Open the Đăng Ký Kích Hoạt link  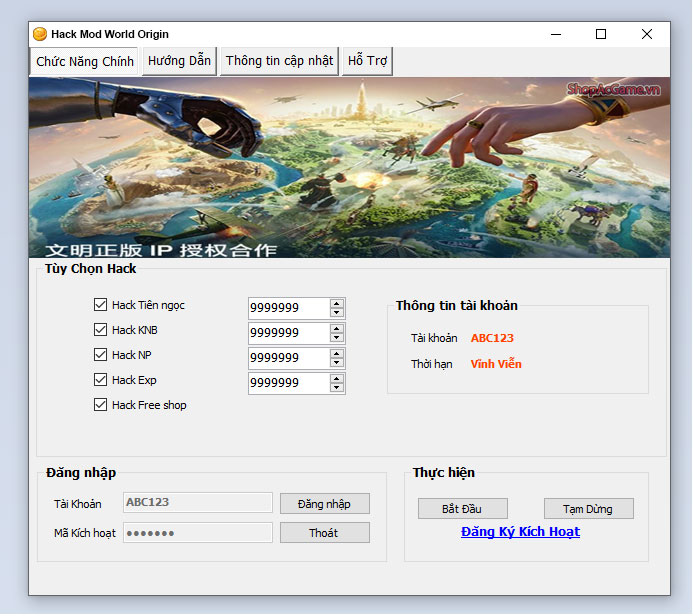[520, 532]
